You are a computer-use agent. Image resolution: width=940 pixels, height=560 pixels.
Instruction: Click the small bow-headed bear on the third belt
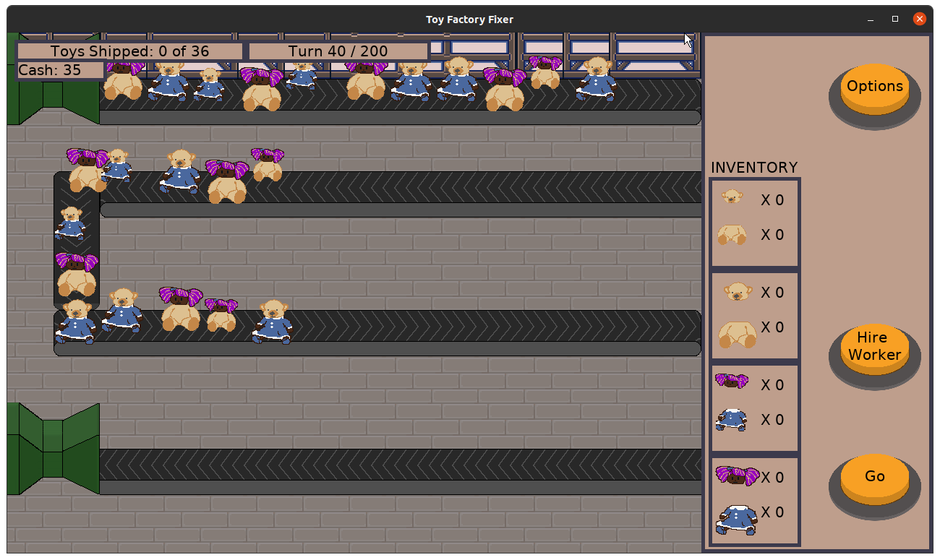(221, 315)
